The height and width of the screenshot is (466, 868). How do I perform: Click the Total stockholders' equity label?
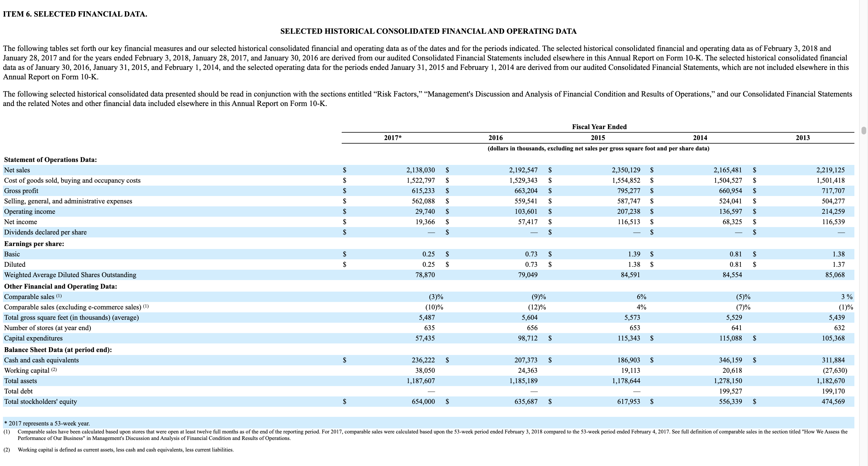pyautogui.click(x=41, y=401)
